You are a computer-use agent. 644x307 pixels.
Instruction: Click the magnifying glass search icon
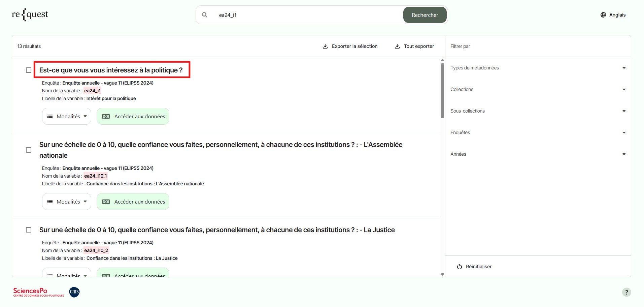pos(205,15)
